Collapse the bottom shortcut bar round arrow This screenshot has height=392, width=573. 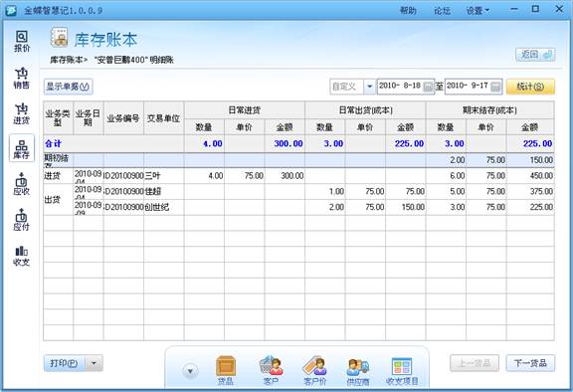[190, 371]
